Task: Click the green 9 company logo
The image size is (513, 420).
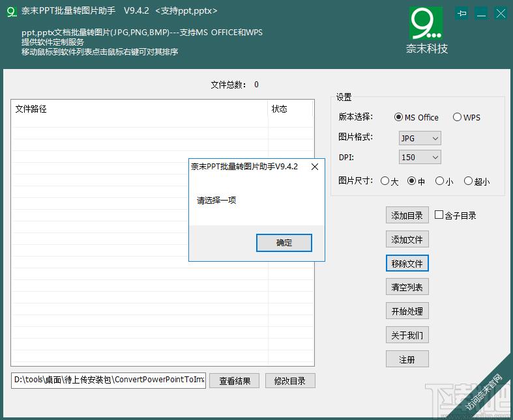Action: (x=426, y=23)
